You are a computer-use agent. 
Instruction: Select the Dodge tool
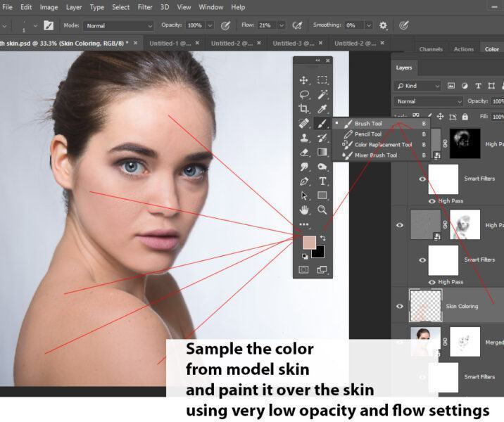322,167
